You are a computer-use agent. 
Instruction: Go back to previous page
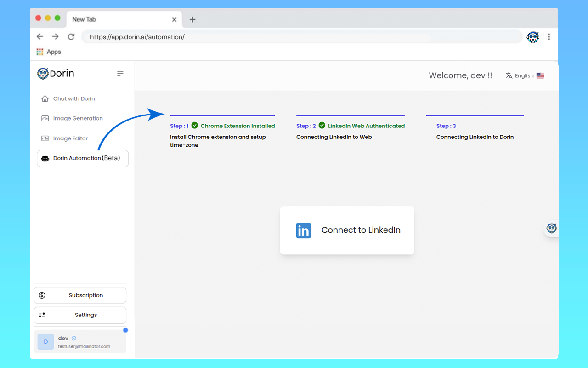point(40,37)
